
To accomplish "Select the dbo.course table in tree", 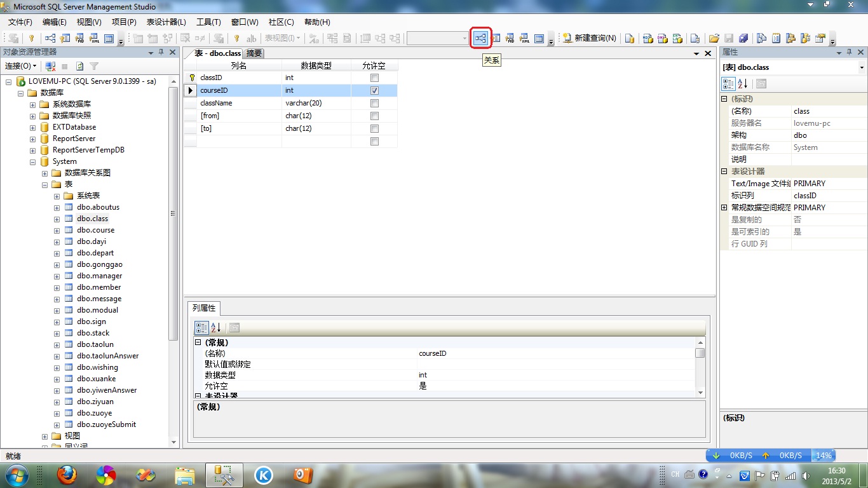I will click(95, 230).
